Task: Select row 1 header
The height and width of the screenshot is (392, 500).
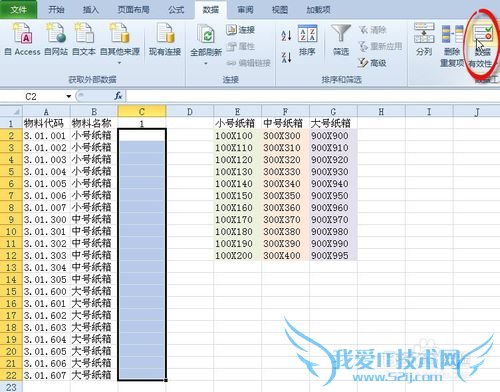Action: pos(11,123)
